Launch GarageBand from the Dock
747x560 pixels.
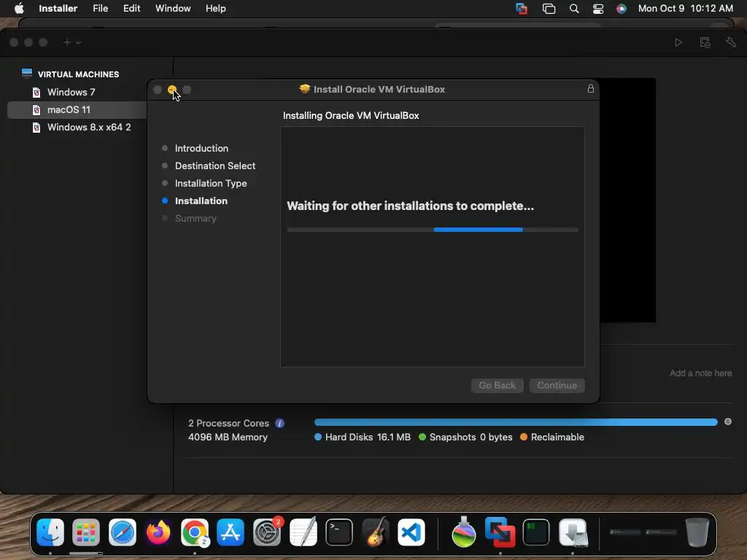[375, 532]
